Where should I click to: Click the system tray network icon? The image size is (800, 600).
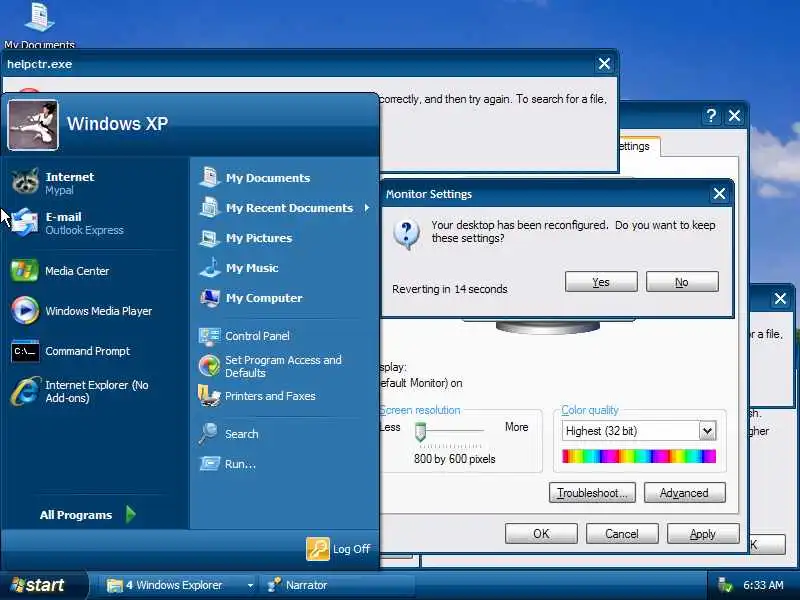(724, 585)
